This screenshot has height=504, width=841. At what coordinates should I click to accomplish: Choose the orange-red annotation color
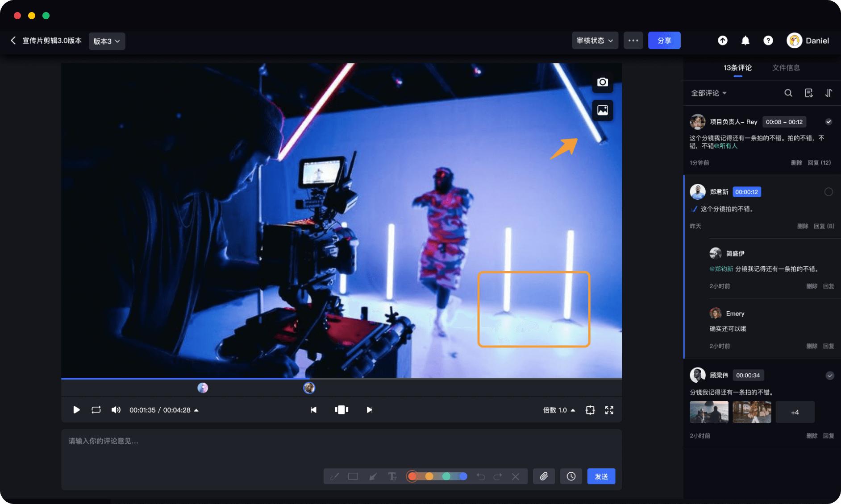(412, 476)
